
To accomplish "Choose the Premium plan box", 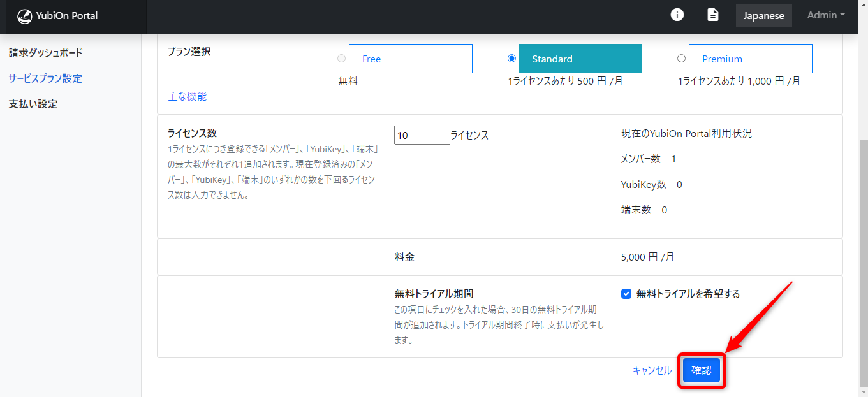I will 750,59.
